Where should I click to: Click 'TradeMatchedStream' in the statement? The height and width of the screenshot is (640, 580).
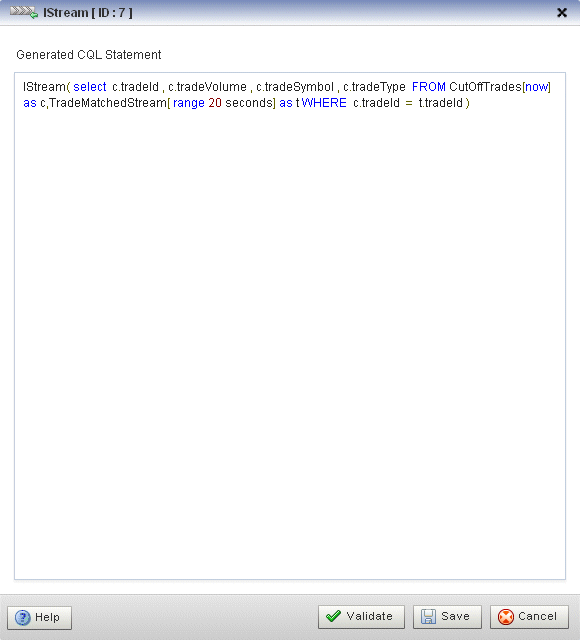tap(108, 102)
